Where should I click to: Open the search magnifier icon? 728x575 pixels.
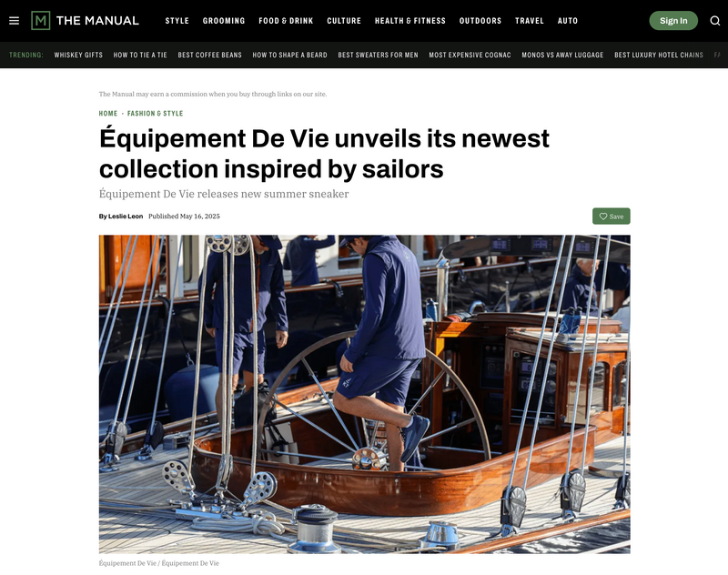point(715,21)
